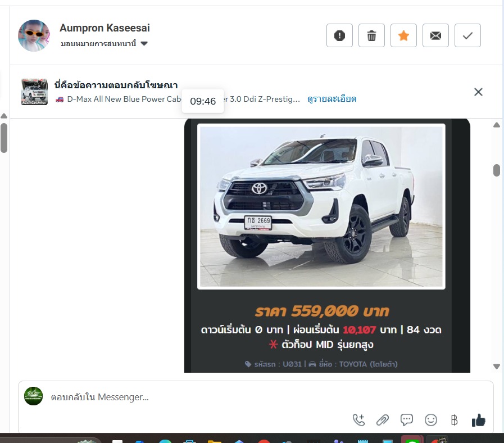Send a thumbs-up like
The image size is (504, 443).
pyautogui.click(x=478, y=420)
